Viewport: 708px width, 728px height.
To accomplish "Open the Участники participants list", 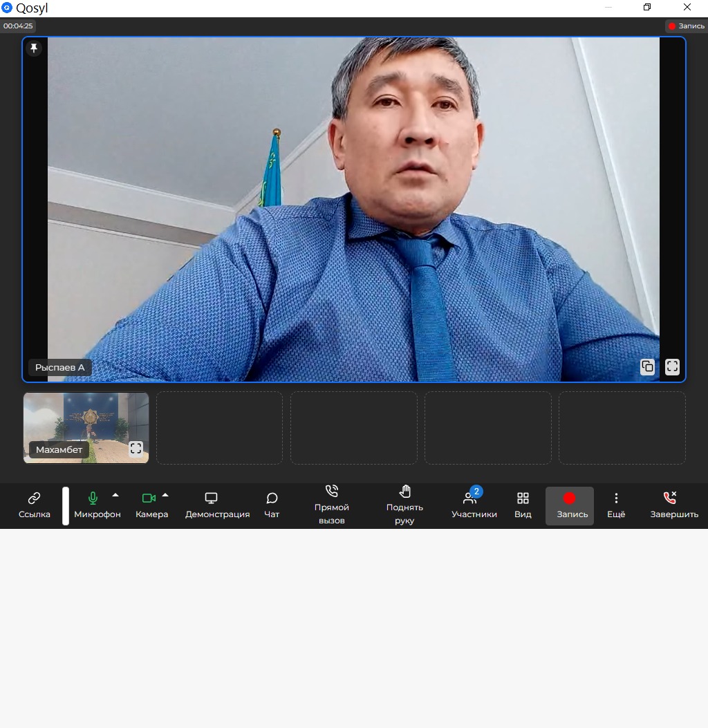I will (x=470, y=498).
